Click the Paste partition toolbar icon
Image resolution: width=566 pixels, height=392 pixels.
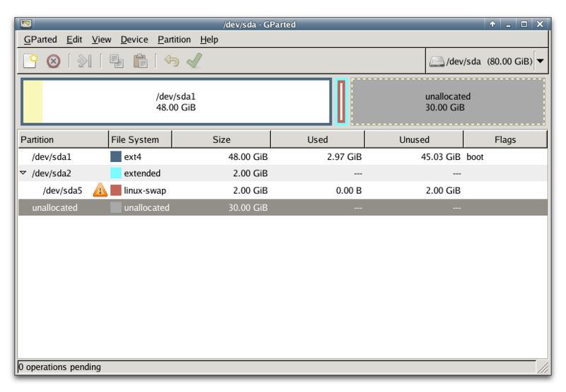point(140,62)
